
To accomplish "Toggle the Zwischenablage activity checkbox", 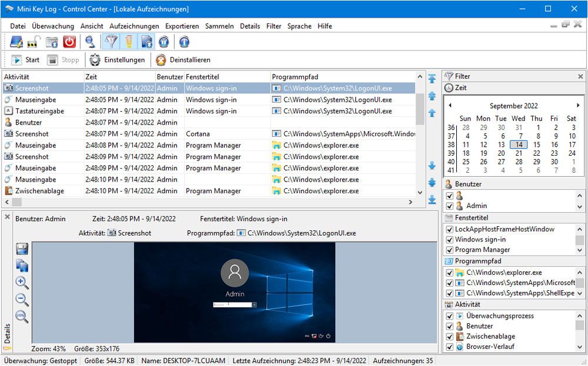I will [450, 337].
